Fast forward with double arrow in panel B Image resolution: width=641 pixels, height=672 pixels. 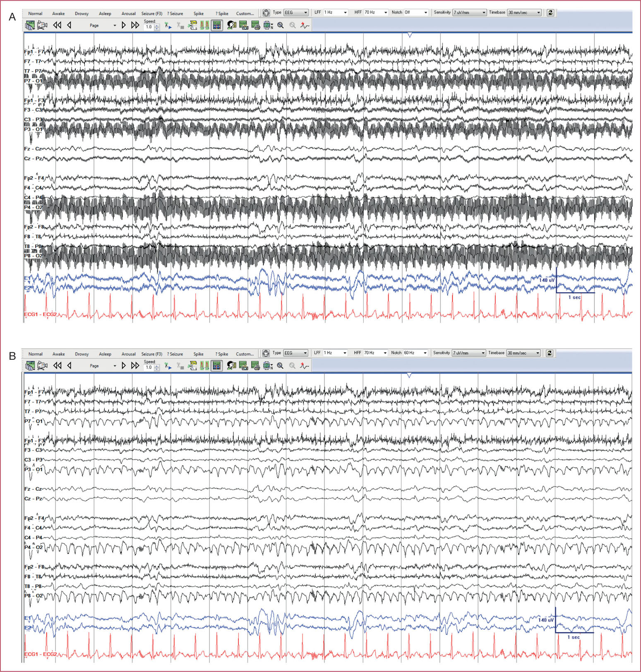tap(135, 366)
